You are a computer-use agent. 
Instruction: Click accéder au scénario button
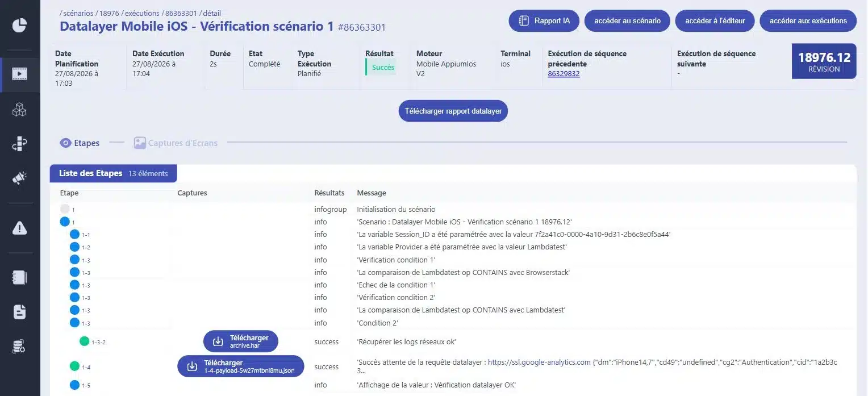click(x=627, y=21)
